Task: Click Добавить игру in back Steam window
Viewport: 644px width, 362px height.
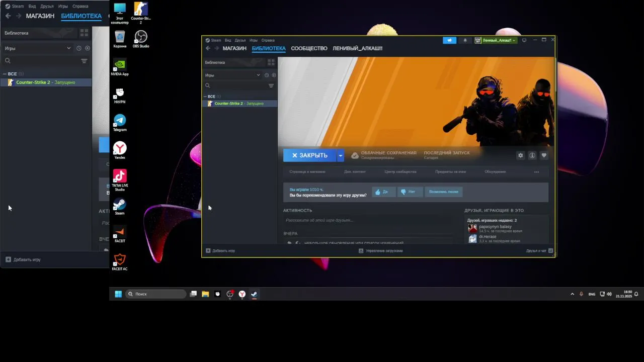Action: tap(23, 259)
